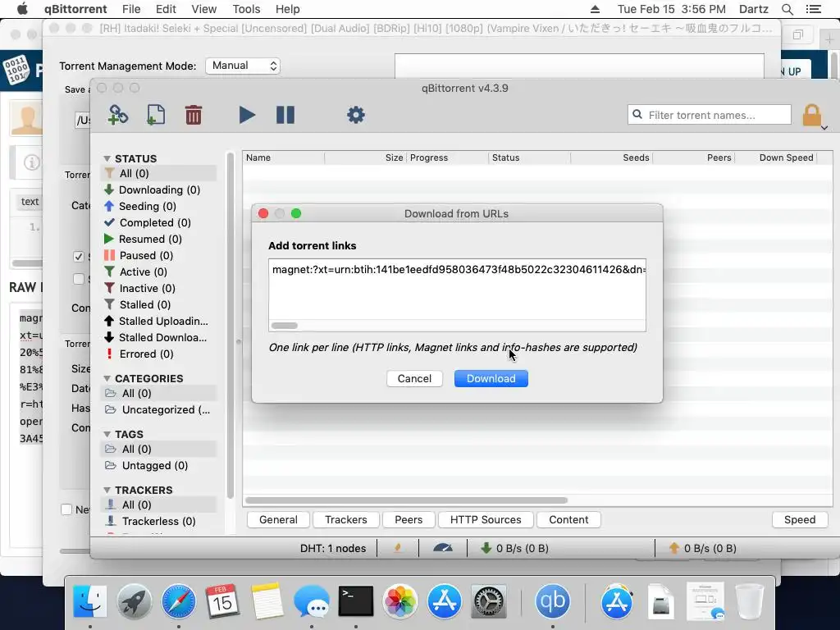Image resolution: width=840 pixels, height=630 pixels.
Task: Click the Resume play toolbar icon
Action: tap(246, 115)
